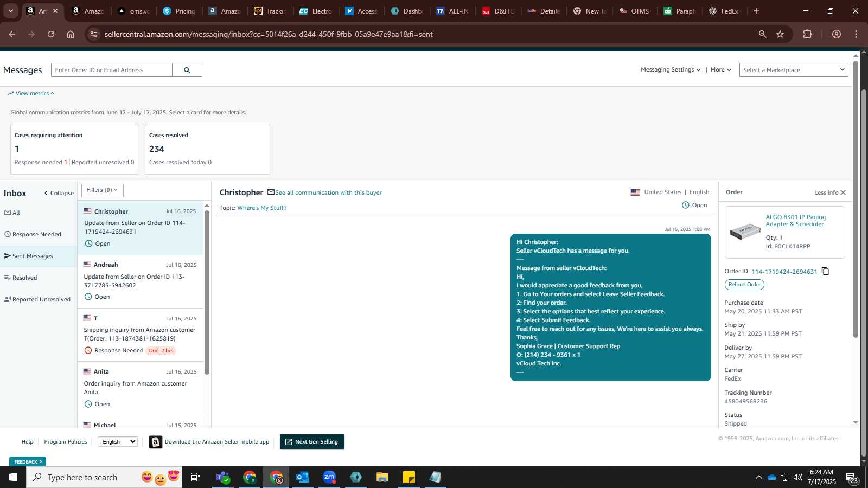Screen dimensions: 868x488
Task: Open the Where's My Stuff? topic link
Action: (x=262, y=208)
